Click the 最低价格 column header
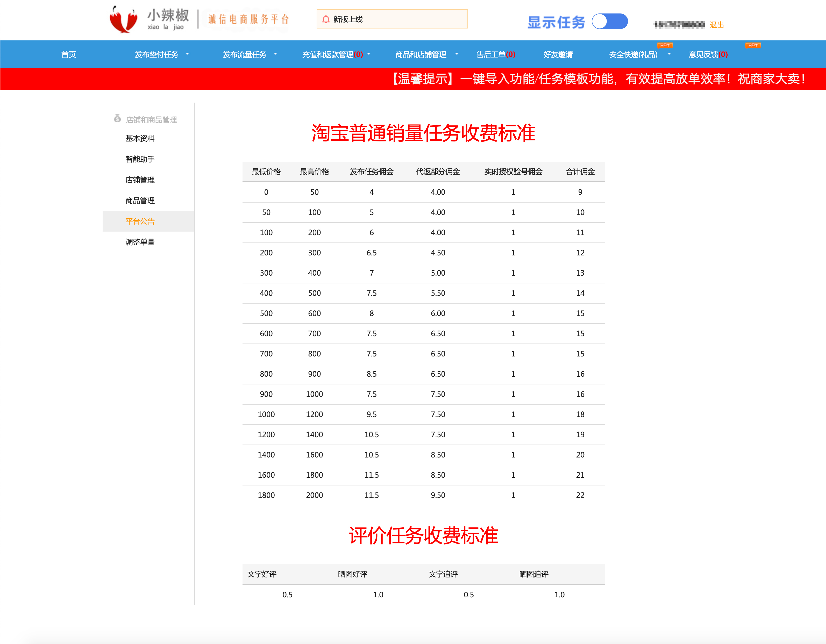This screenshot has width=826, height=644. [x=266, y=172]
